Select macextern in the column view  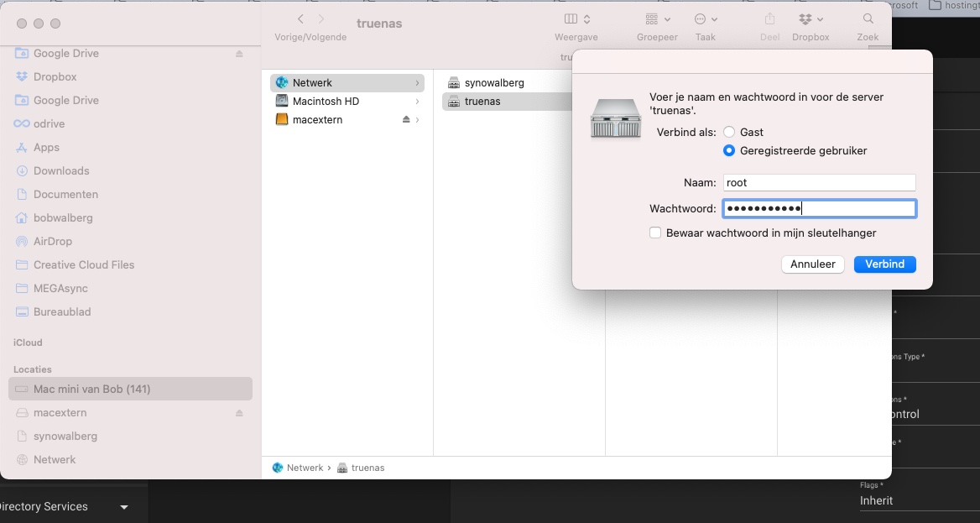point(317,119)
